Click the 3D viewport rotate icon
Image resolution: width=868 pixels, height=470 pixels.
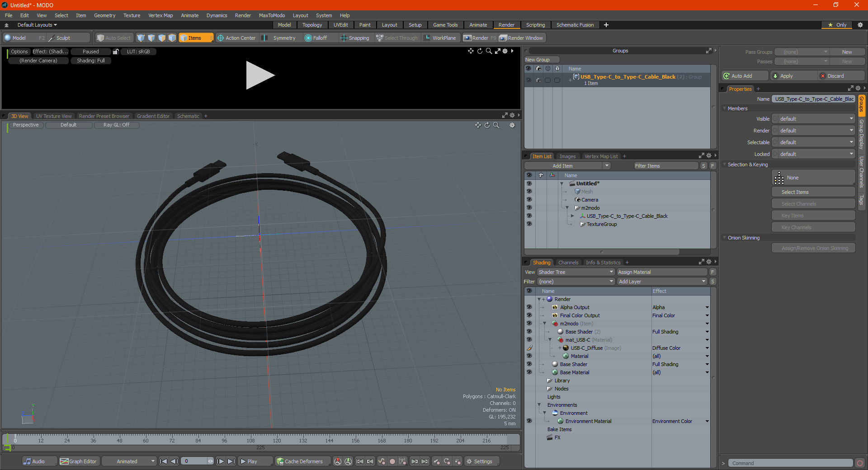point(487,125)
